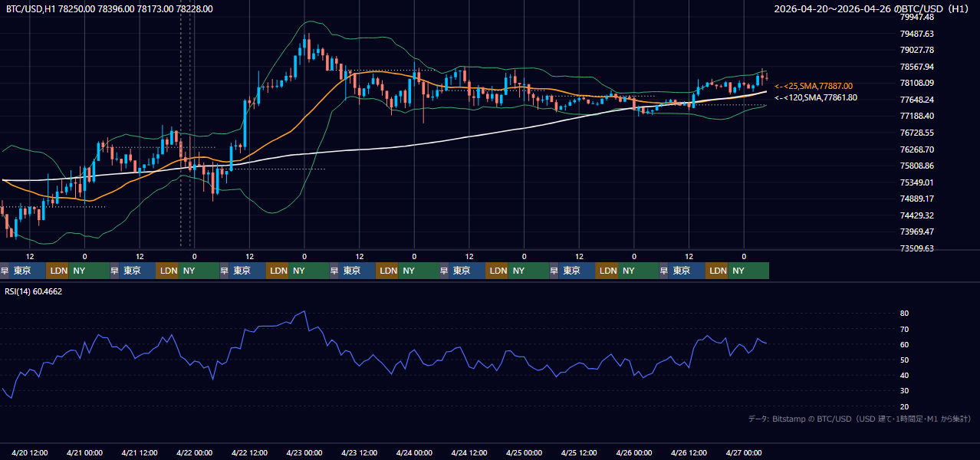
Task: Click price axis value 75808.86
Action: click(916, 166)
